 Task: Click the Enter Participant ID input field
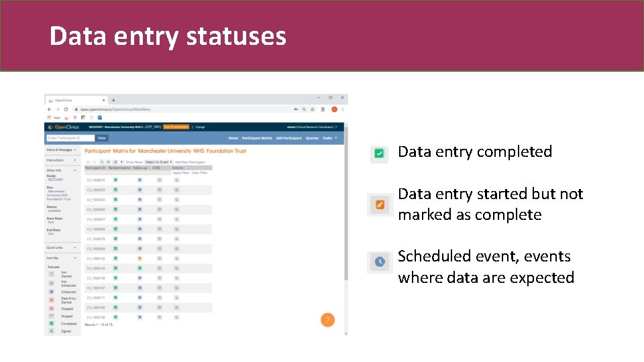70,138
